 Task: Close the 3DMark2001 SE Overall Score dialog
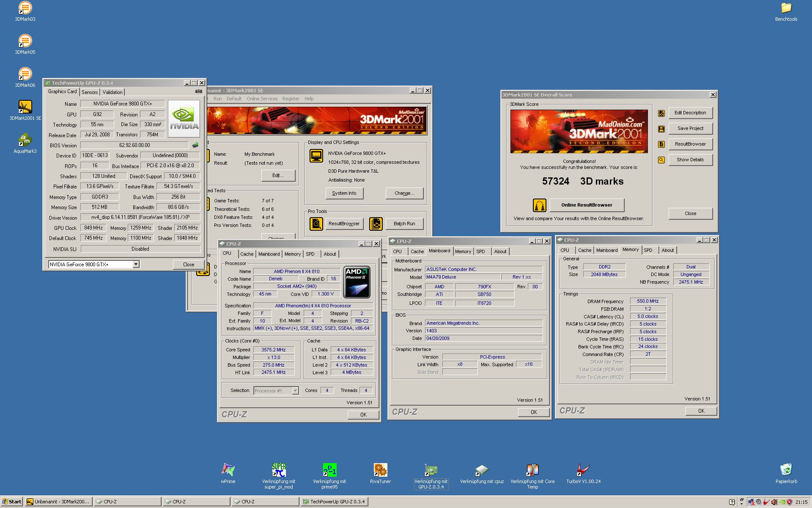click(x=713, y=95)
